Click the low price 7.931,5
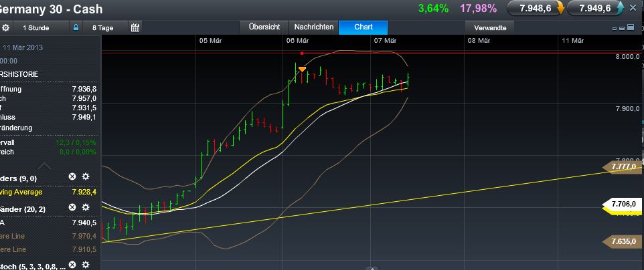Image resolution: width=644 pixels, height=270 pixels. [x=84, y=108]
